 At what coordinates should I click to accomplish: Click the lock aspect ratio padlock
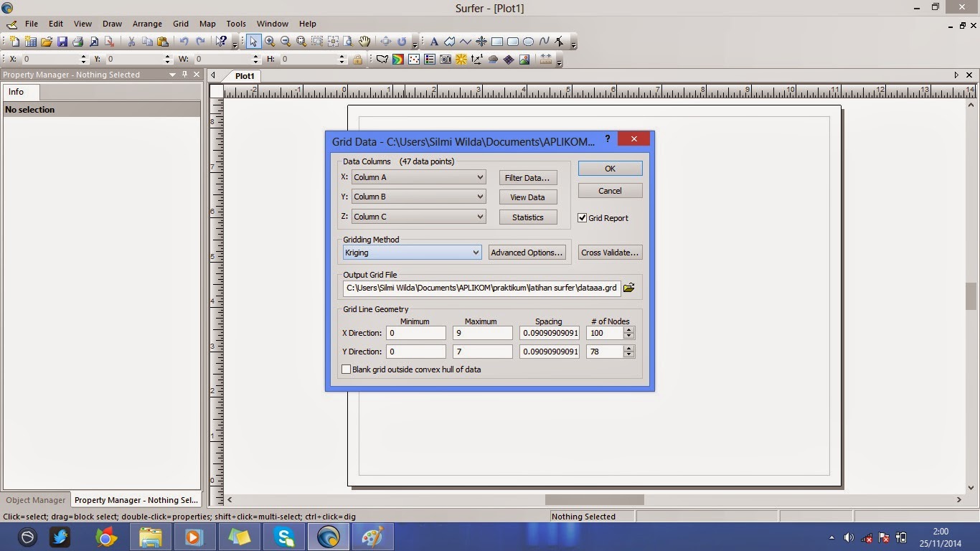pyautogui.click(x=357, y=60)
